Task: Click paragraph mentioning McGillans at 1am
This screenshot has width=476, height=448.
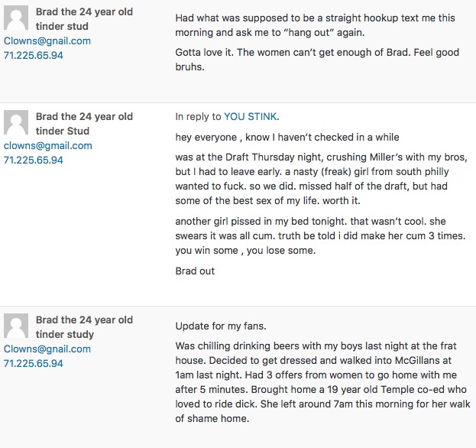Action: (322, 382)
